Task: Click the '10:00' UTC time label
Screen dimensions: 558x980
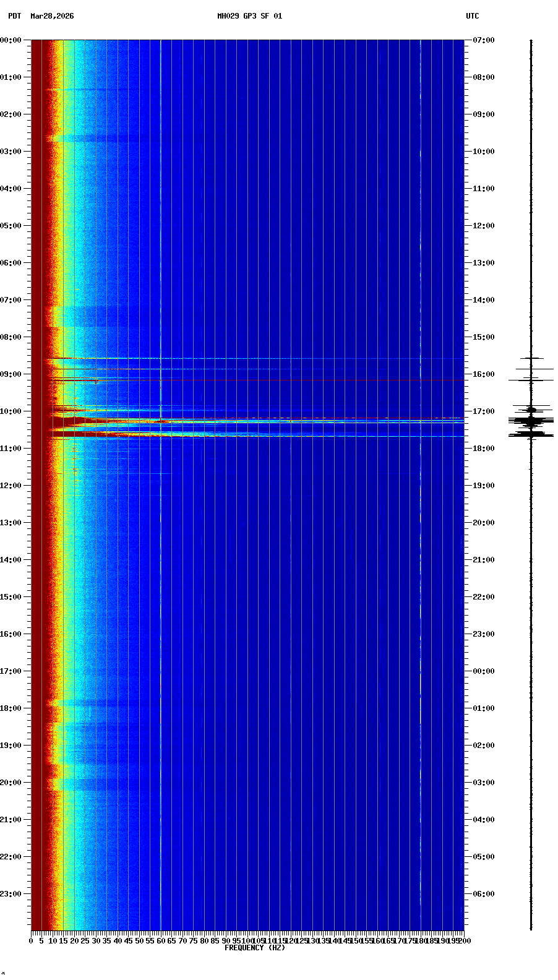Action: [484, 152]
